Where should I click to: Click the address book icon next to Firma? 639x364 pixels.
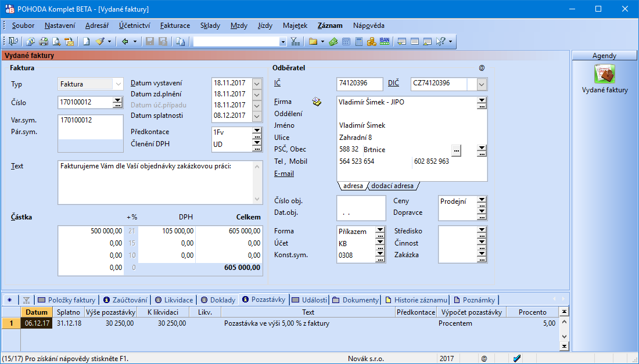click(x=317, y=102)
